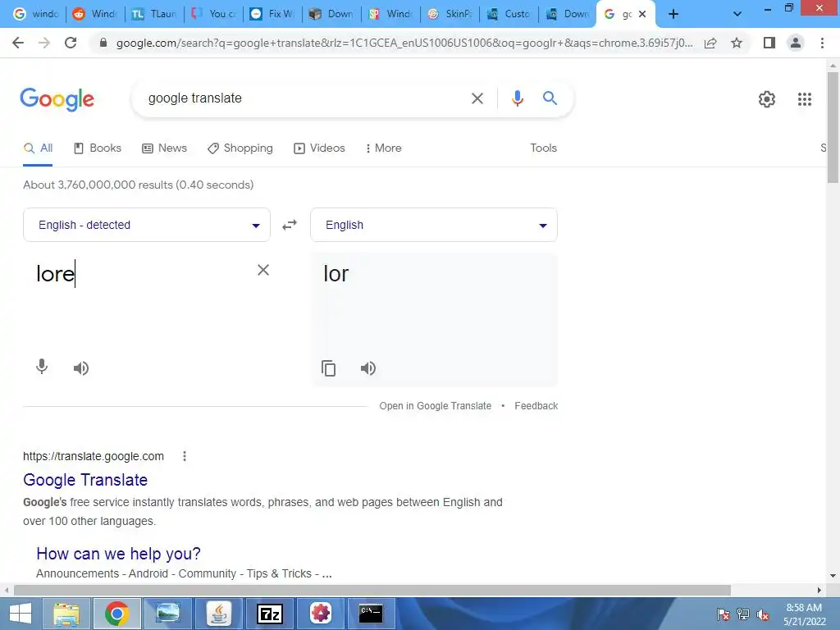Open 7-Zip from the taskbar
Viewport: 840px width, 630px height.
[x=270, y=614]
